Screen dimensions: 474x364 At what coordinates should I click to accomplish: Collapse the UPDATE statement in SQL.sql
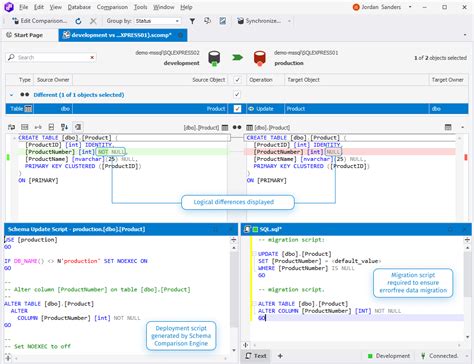tap(254, 254)
